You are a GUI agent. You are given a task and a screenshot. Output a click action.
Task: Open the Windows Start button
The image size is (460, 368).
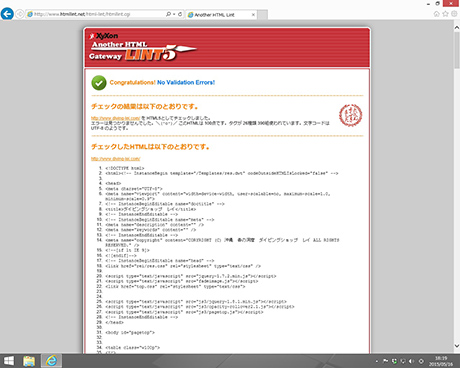click(x=9, y=361)
